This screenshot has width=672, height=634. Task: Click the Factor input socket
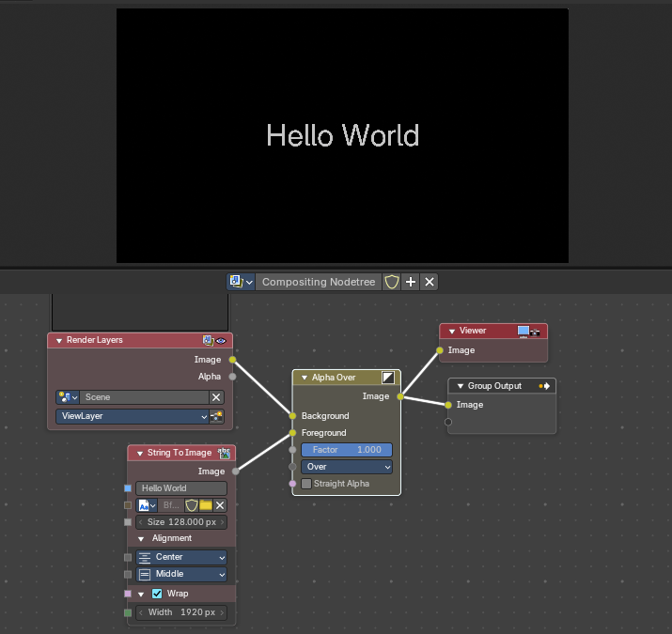pos(292,450)
